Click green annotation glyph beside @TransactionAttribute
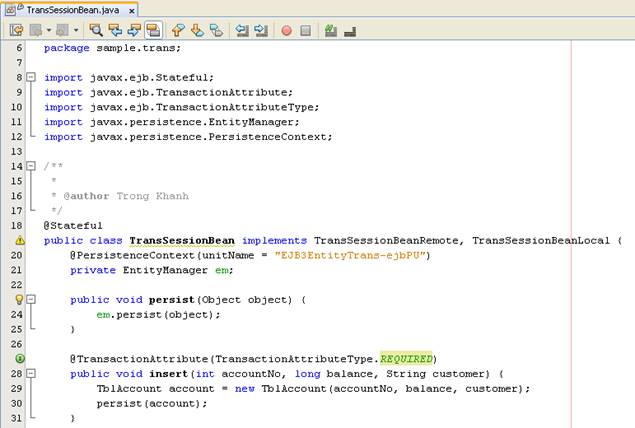 click(19, 358)
